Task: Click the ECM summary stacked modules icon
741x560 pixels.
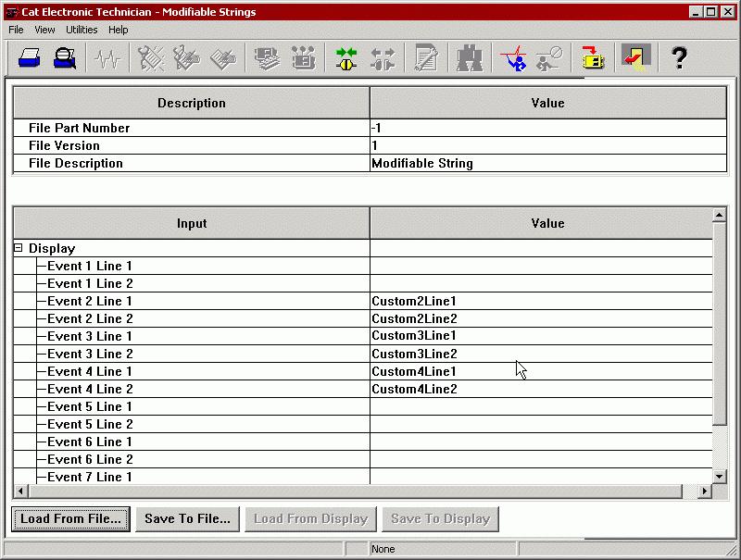Action: pyautogui.click(x=267, y=58)
